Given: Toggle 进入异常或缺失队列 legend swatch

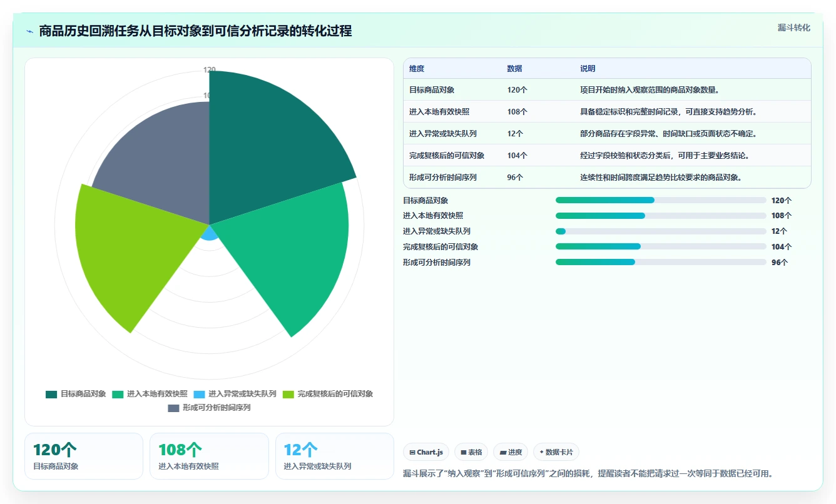Looking at the screenshot, I should click(x=199, y=395).
